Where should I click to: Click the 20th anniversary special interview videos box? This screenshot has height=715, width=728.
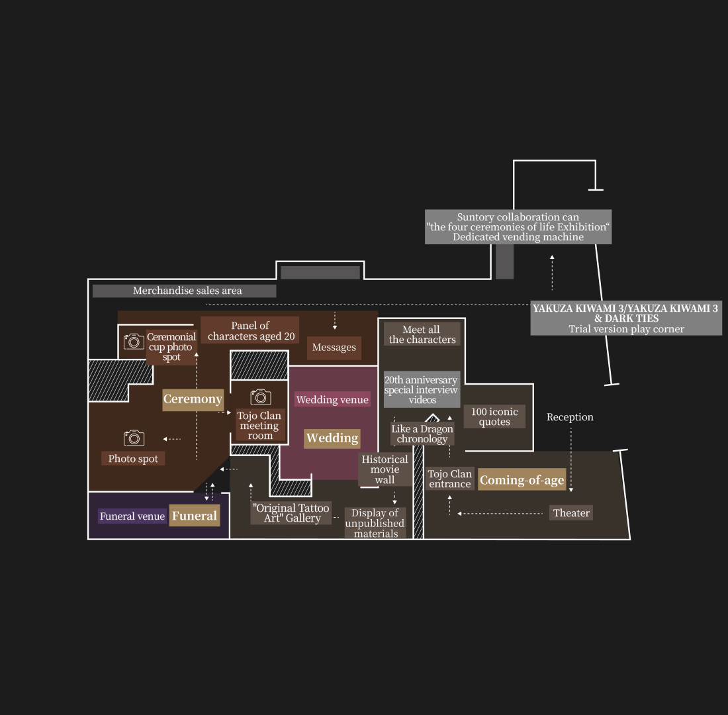422,389
